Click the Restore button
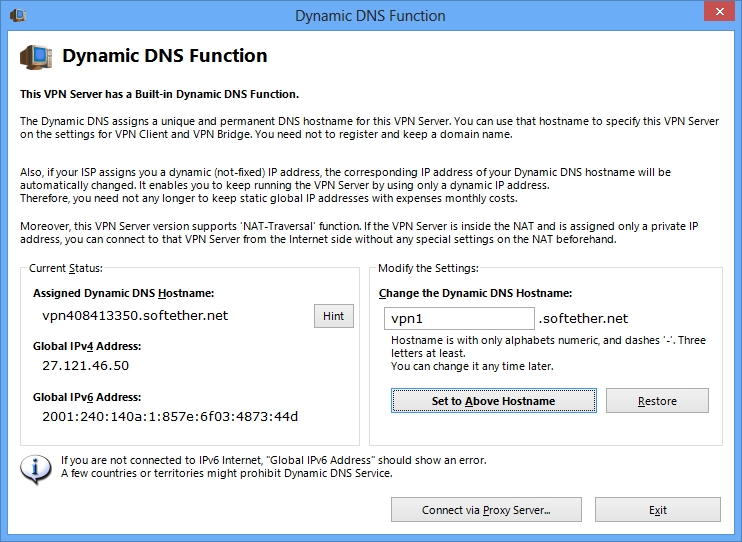This screenshot has width=742, height=542. (x=657, y=401)
